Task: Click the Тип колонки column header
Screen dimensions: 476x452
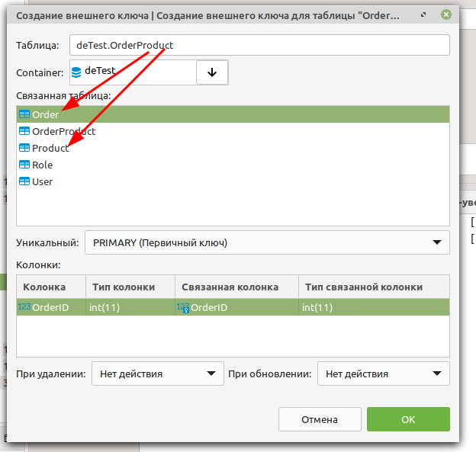Action: pos(124,287)
